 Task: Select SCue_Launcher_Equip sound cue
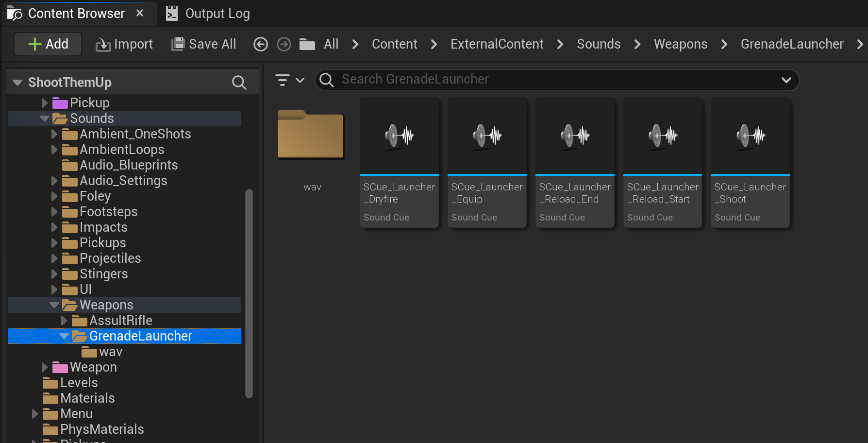pyautogui.click(x=487, y=162)
